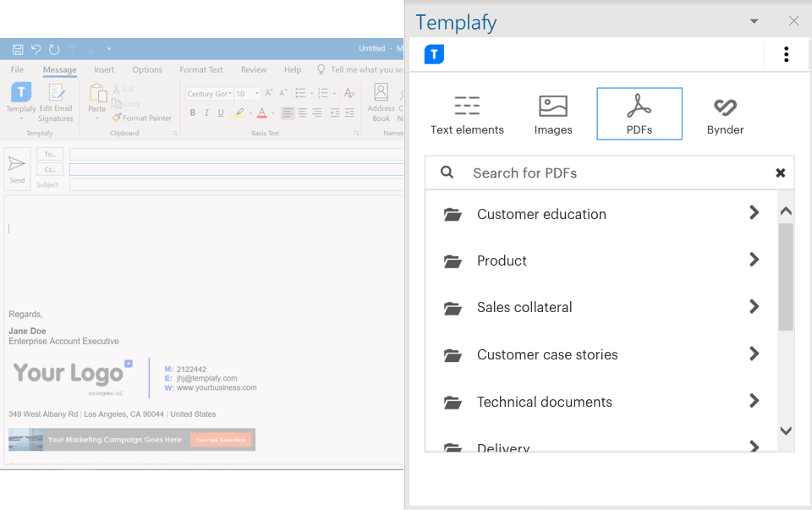The image size is (812, 510).
Task: Open the Templafy pane options dropdown arrow
Action: [754, 21]
